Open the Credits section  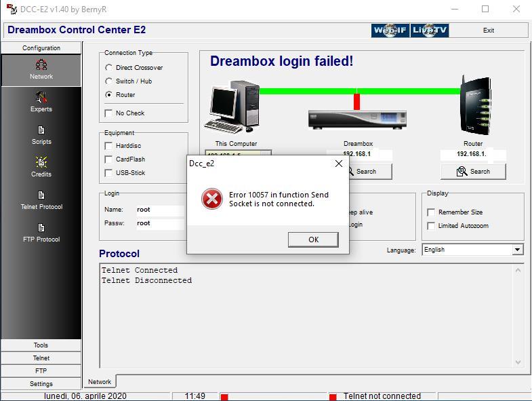click(x=41, y=167)
